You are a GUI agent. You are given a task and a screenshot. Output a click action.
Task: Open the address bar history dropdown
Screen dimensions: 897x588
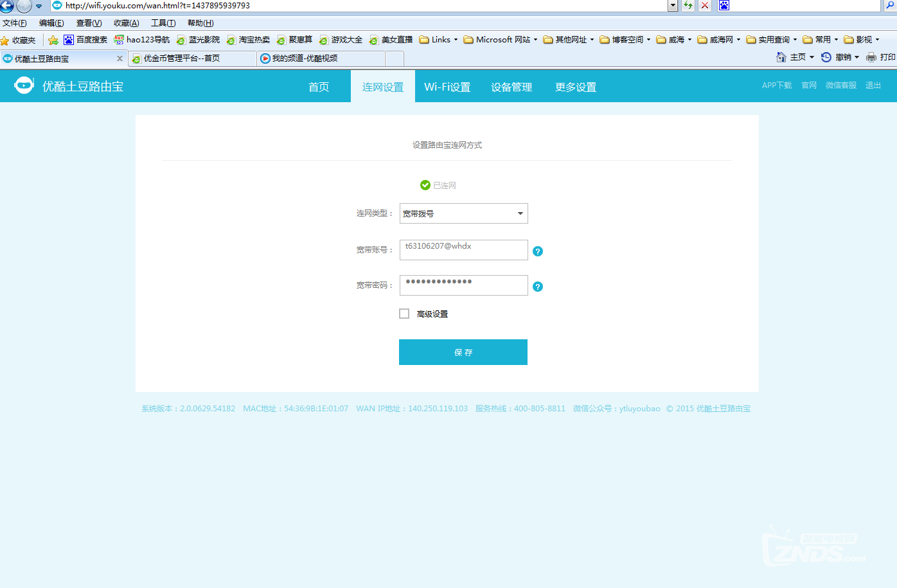[x=673, y=5]
